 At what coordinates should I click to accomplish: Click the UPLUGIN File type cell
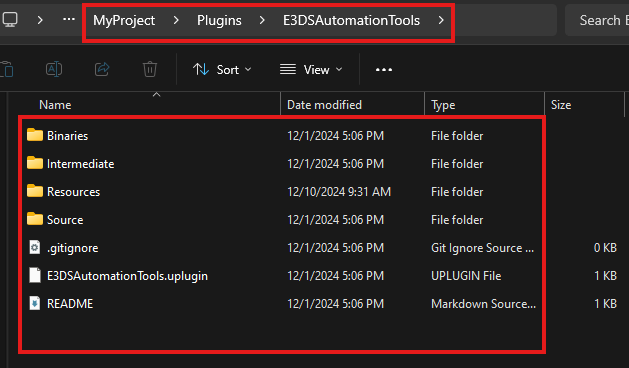(466, 277)
